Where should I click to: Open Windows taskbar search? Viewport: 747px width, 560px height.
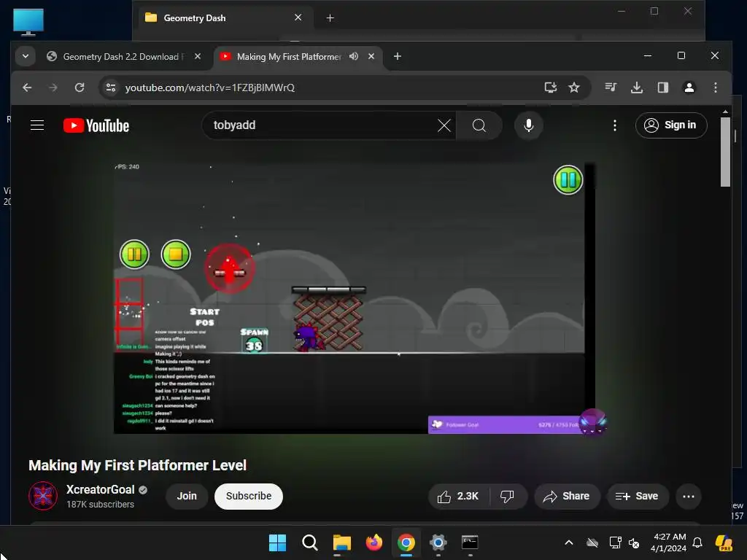pyautogui.click(x=309, y=542)
